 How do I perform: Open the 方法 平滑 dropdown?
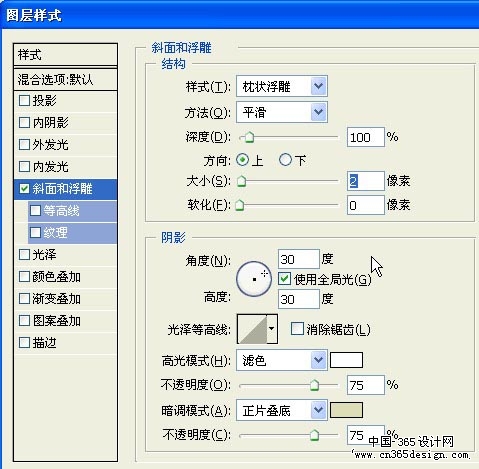[282, 112]
